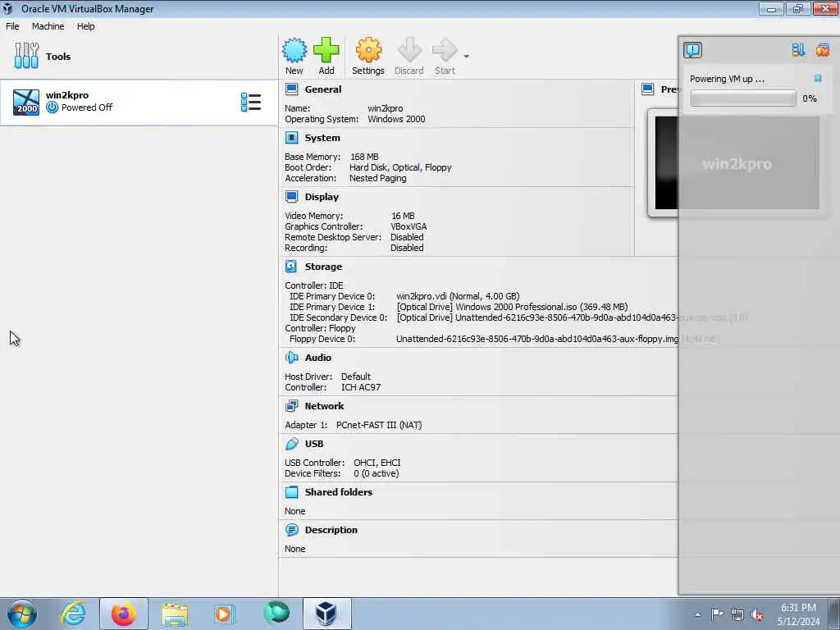Click the aux-floppy.img floppy device entry
The width and height of the screenshot is (840, 630).
[557, 339]
